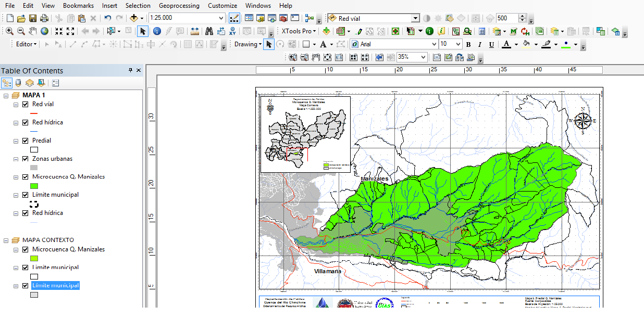
Task: Switch to List By Source in Table Of Contents
Action: tap(17, 82)
